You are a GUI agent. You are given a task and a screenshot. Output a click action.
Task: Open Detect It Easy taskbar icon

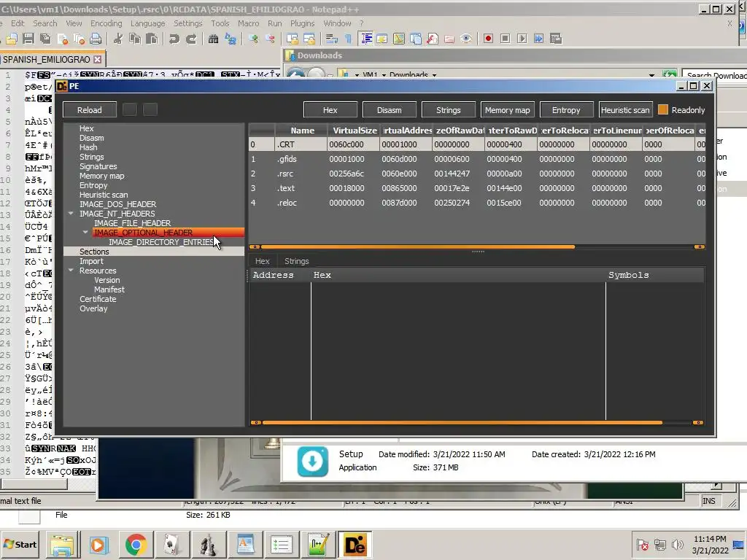click(x=355, y=544)
